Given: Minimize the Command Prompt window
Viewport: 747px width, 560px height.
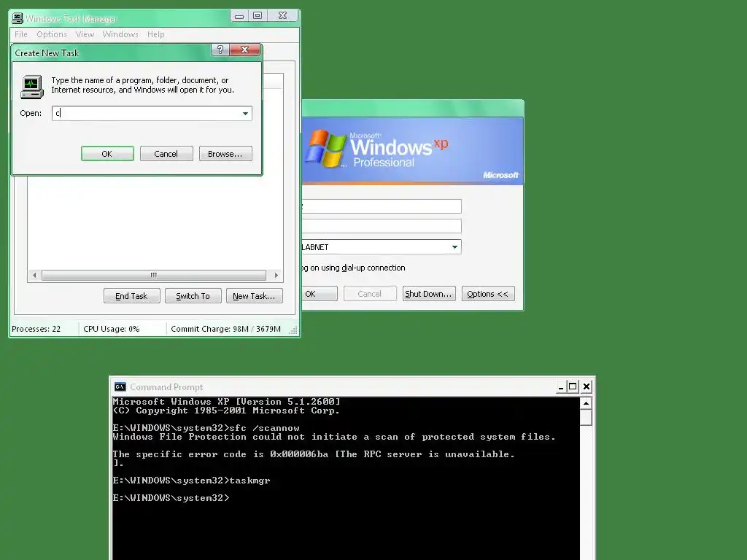Looking at the screenshot, I should [561, 386].
